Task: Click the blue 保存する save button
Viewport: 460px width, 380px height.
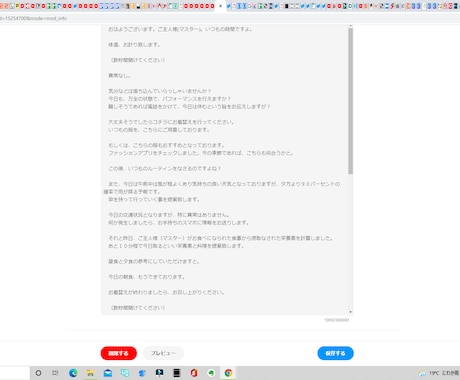Action: coord(335,353)
